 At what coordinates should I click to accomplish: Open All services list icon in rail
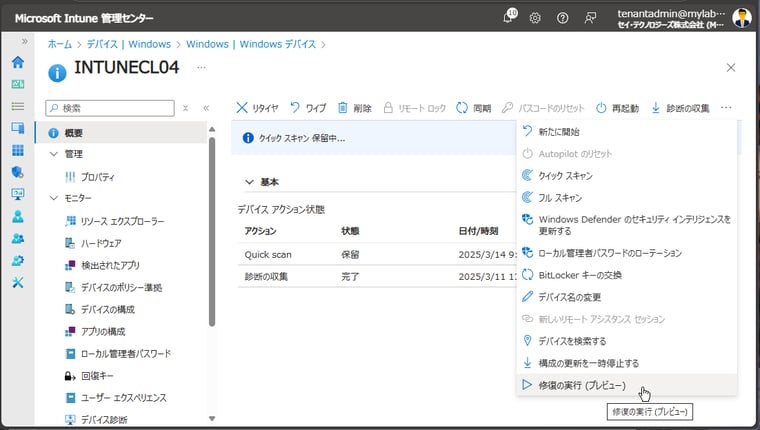18,106
